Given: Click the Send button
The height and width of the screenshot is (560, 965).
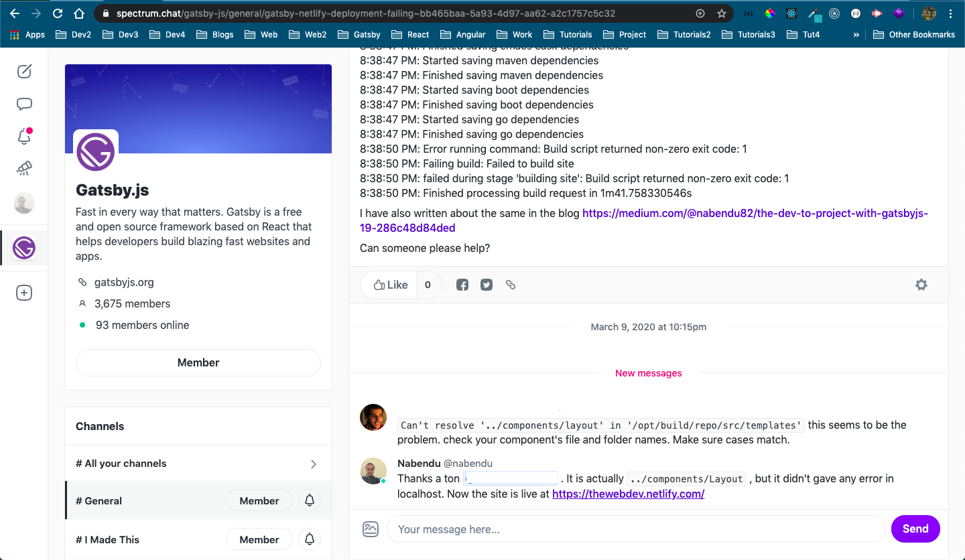Looking at the screenshot, I should (915, 529).
